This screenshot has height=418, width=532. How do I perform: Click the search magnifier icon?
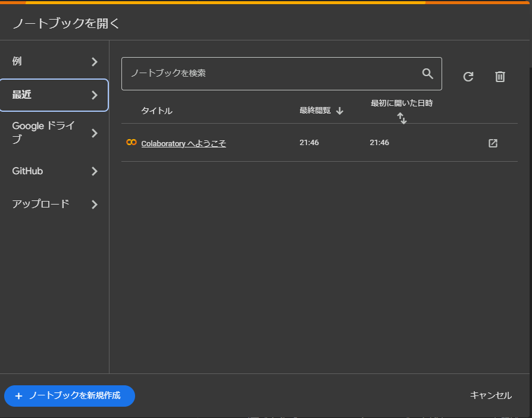point(427,74)
